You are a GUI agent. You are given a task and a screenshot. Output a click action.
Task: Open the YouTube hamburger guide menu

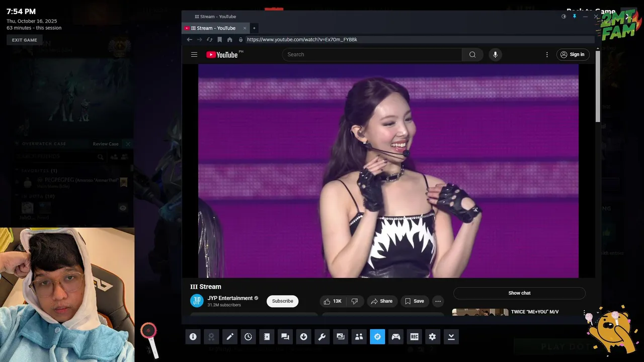(194, 54)
